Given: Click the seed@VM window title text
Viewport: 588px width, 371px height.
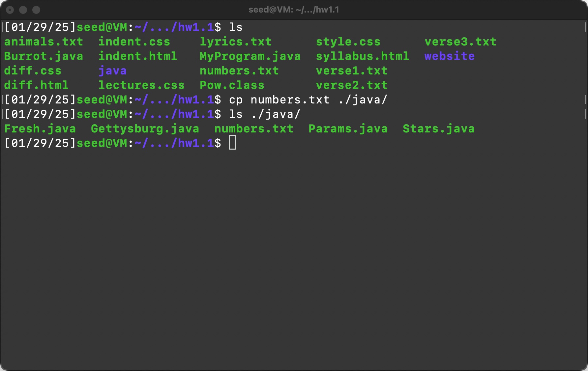Looking at the screenshot, I should click(293, 10).
